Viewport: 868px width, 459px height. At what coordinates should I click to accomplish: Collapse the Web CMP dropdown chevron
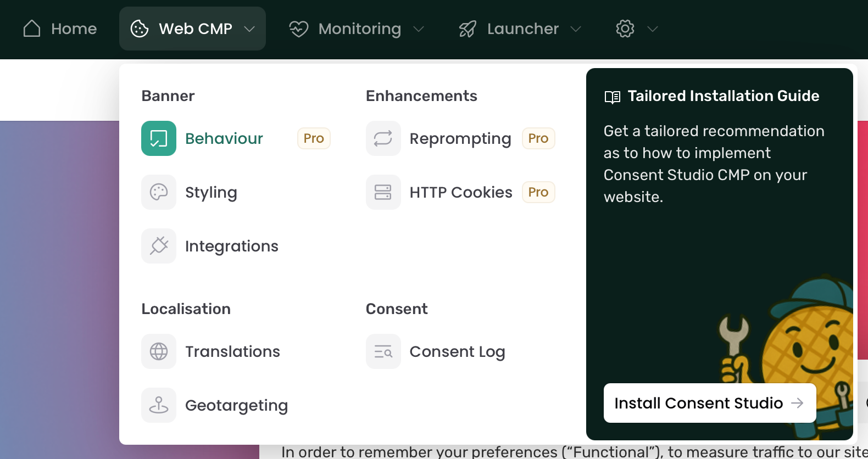249,29
